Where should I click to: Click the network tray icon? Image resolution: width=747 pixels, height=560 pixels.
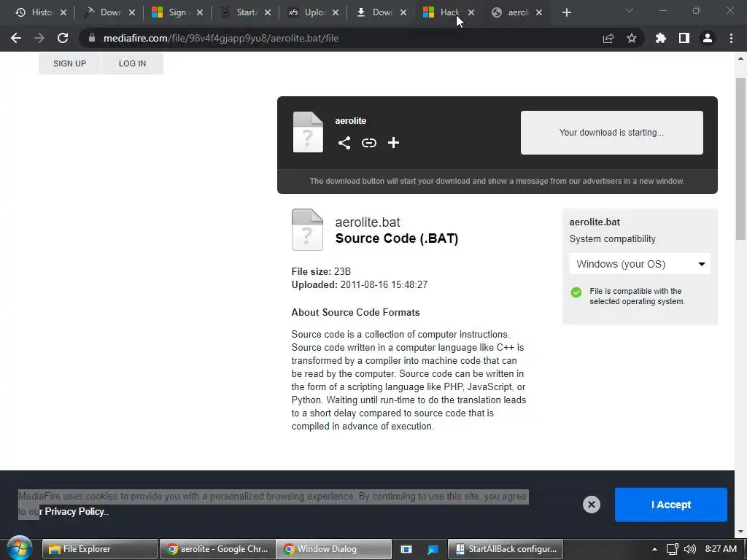[672, 549]
